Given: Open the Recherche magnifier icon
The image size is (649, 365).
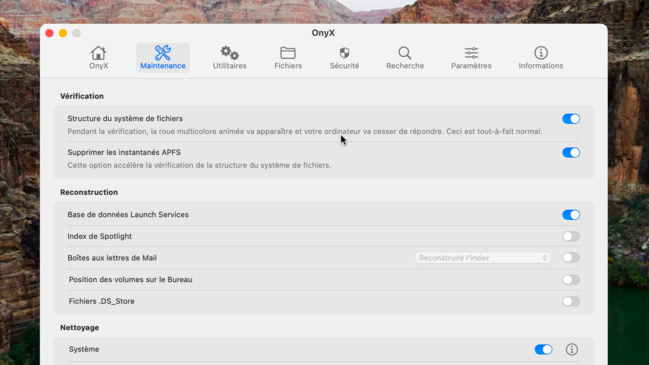Looking at the screenshot, I should click(x=405, y=53).
